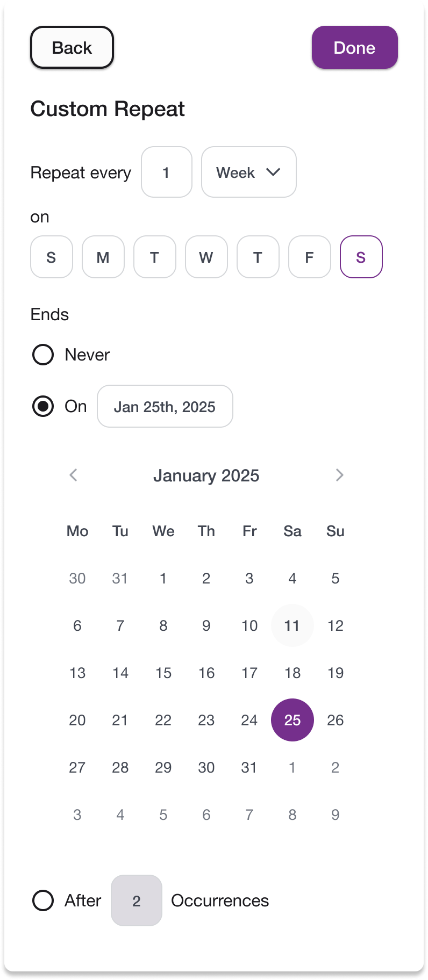Deselect Saturday in the weekday row

pos(361,257)
